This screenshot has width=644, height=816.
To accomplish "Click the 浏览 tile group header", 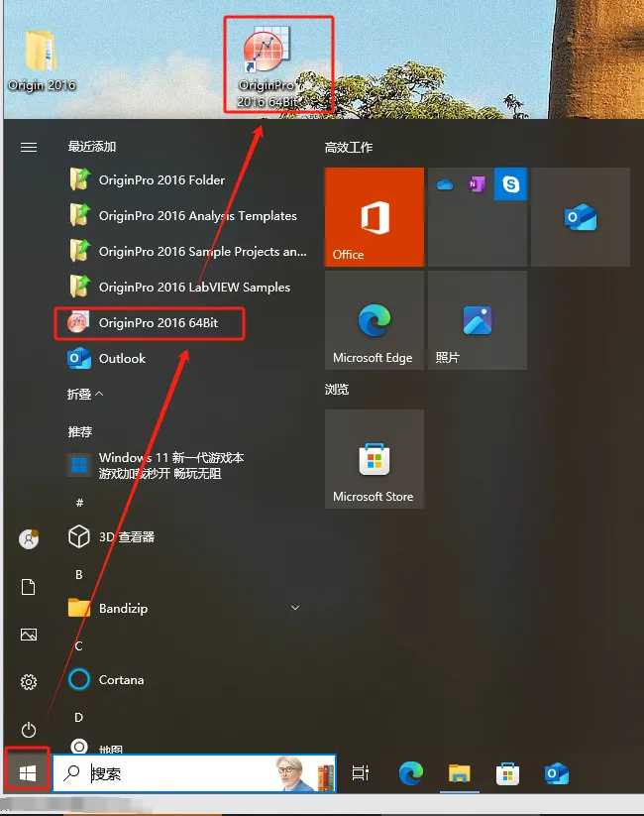I will pos(337,390).
